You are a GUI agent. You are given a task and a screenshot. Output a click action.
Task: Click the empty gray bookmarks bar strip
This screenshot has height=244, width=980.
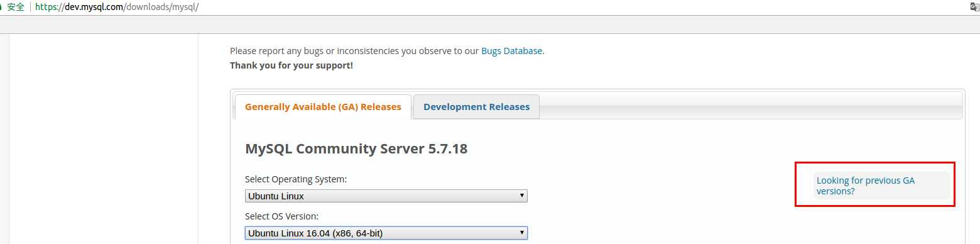point(490,24)
